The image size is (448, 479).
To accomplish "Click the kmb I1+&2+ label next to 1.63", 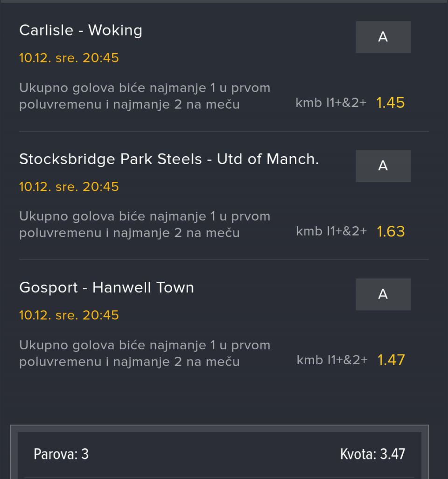I will coord(331,231).
